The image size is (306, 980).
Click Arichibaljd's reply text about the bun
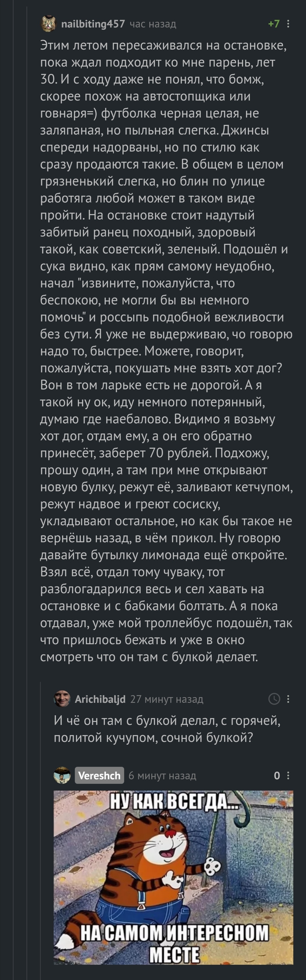167,729
